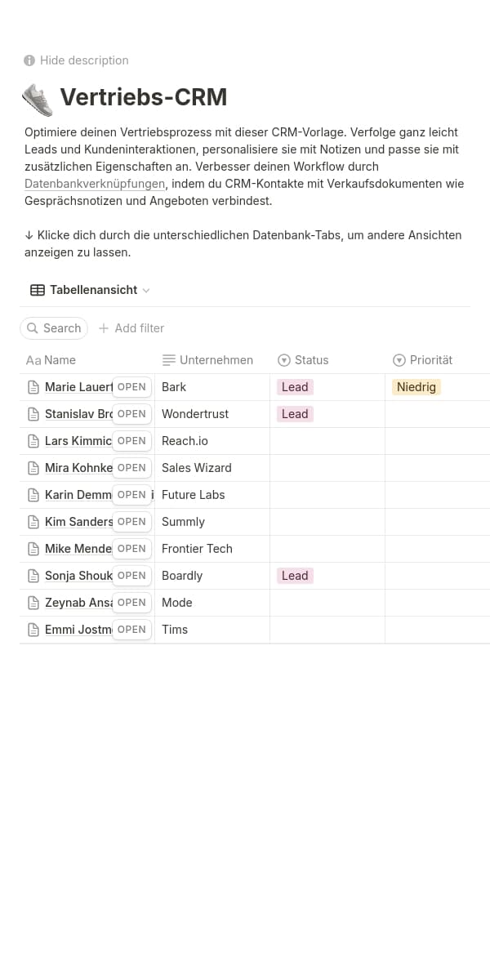This screenshot has height=980, width=490.
Task: Open the Datenbankverknüpfungen link
Action: (x=95, y=184)
